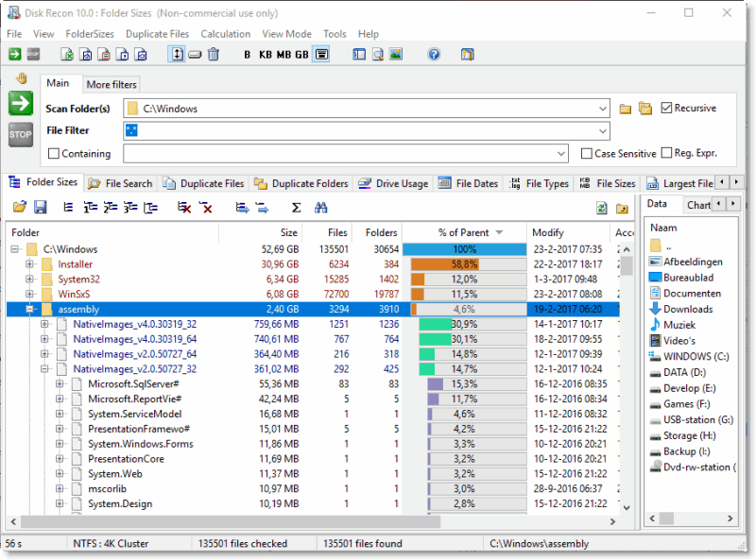Open the Duplicate Files menu
This screenshot has width=756, height=560.
pos(157,34)
